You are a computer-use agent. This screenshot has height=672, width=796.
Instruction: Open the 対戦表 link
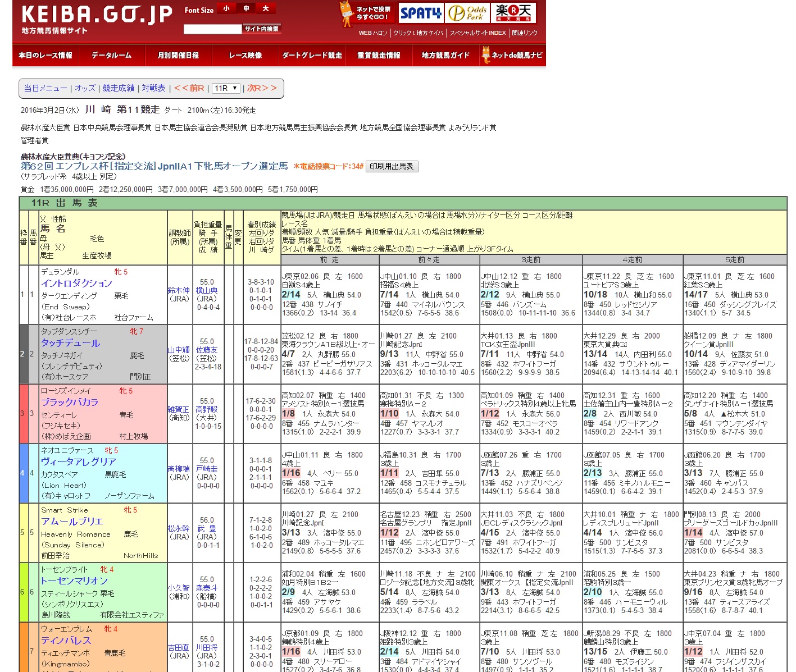point(153,88)
